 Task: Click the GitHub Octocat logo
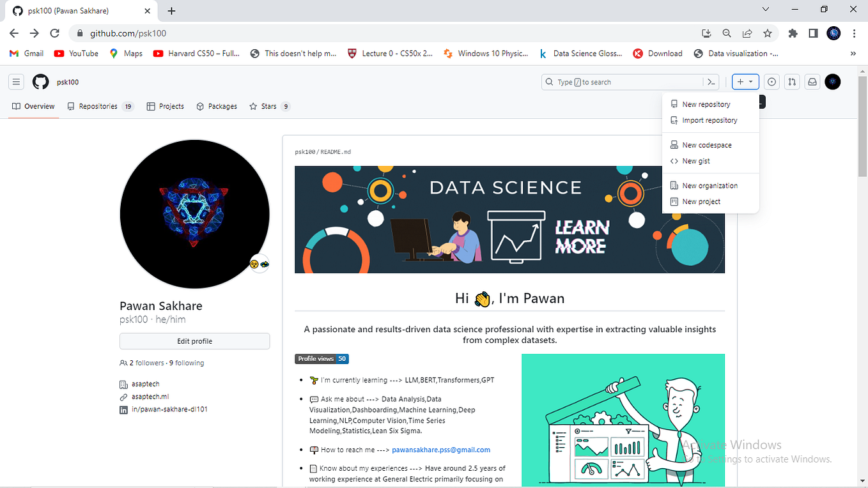pyautogui.click(x=40, y=82)
